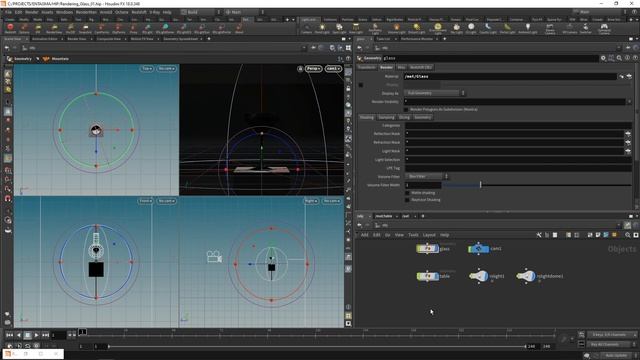Open the Render Visibility dropdown arrow
640x360 pixels.
(629, 102)
